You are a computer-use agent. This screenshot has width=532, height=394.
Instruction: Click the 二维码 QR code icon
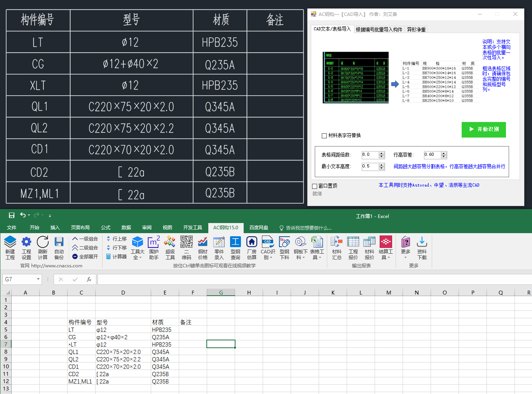point(187,242)
